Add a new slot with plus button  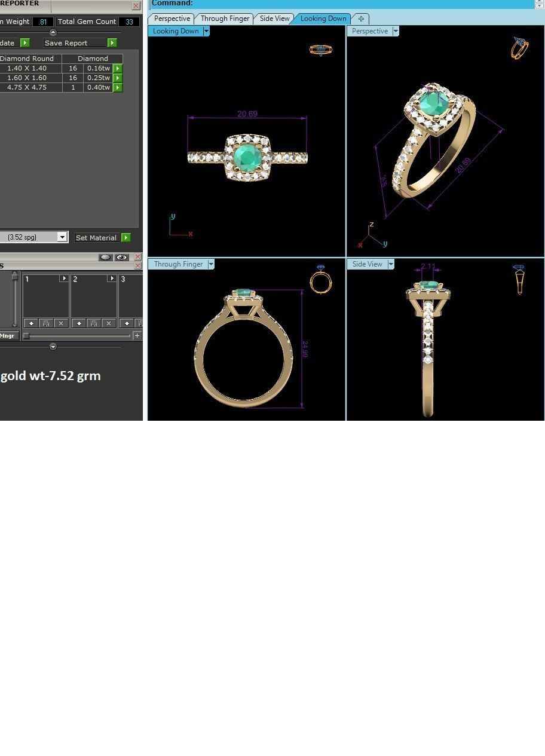pos(137,336)
